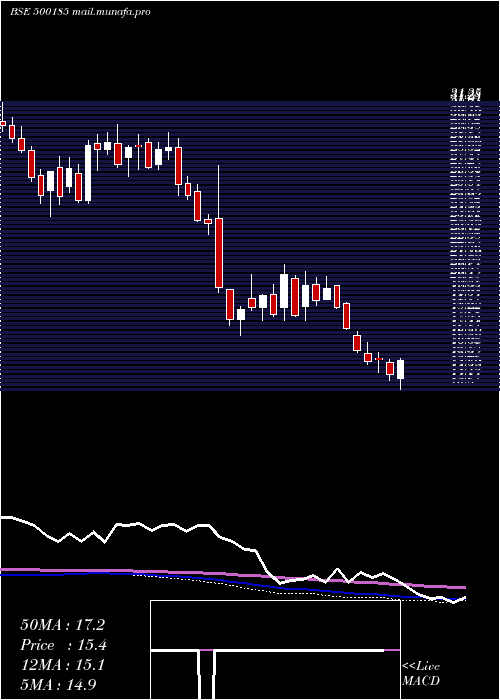Click the '<<Live MACD' label

[421, 674]
